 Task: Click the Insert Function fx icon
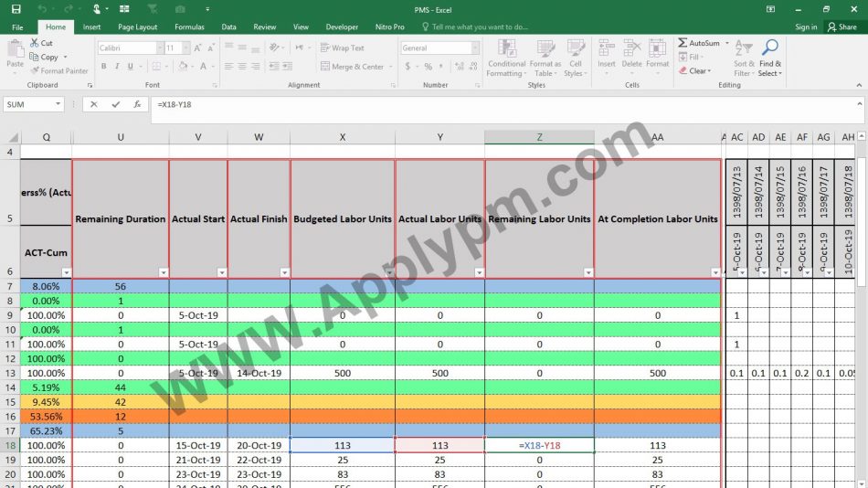click(137, 104)
